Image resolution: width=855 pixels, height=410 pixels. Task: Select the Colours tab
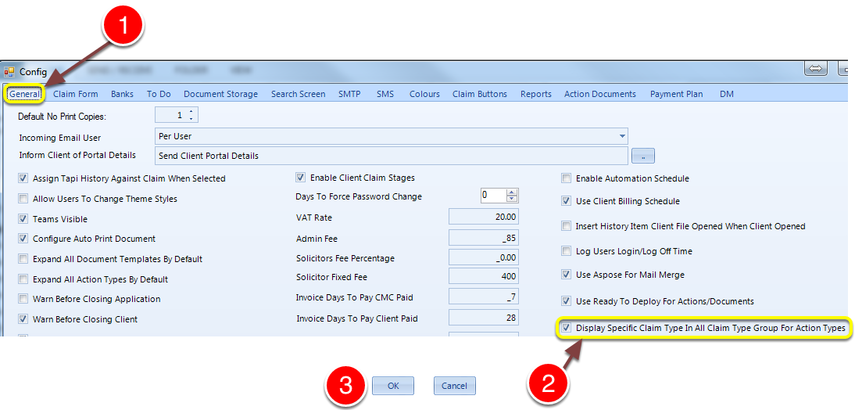(424, 94)
